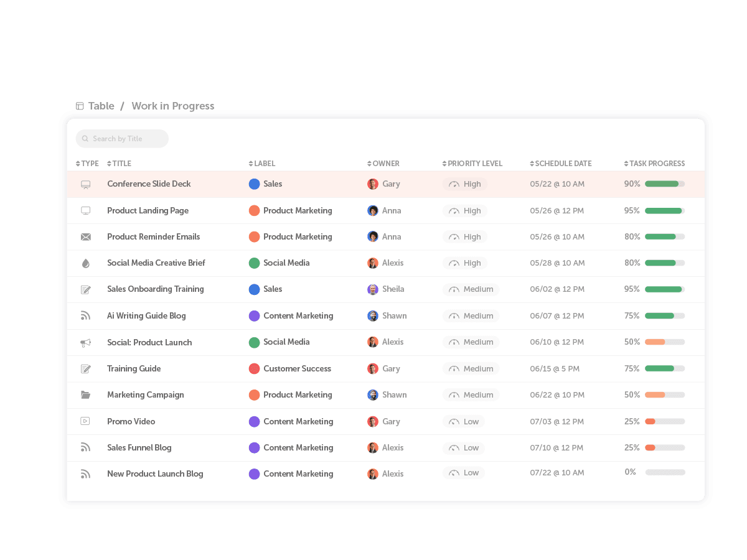Viewport: 747px width, 560px height.
Task: Click the RSS icon for Ai Writing Guide Blog
Action: pos(86,316)
